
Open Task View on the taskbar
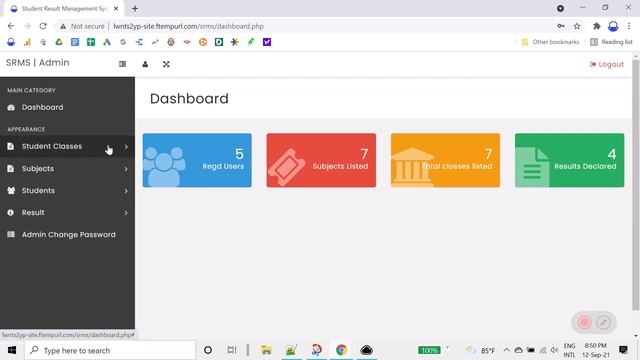231,350
